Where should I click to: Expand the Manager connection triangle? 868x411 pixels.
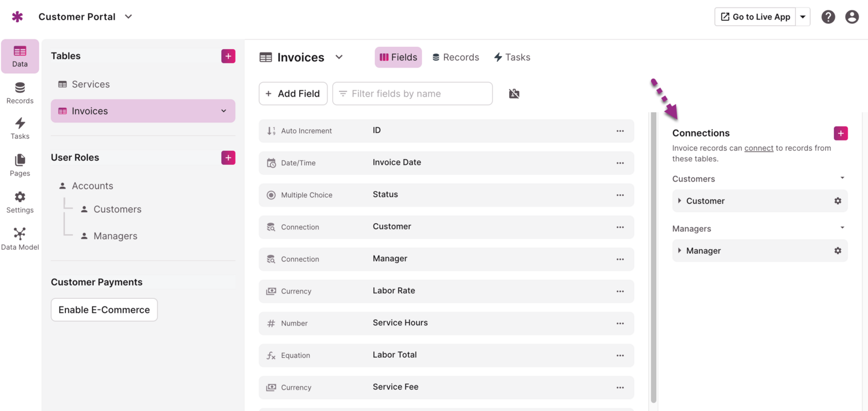[679, 251]
